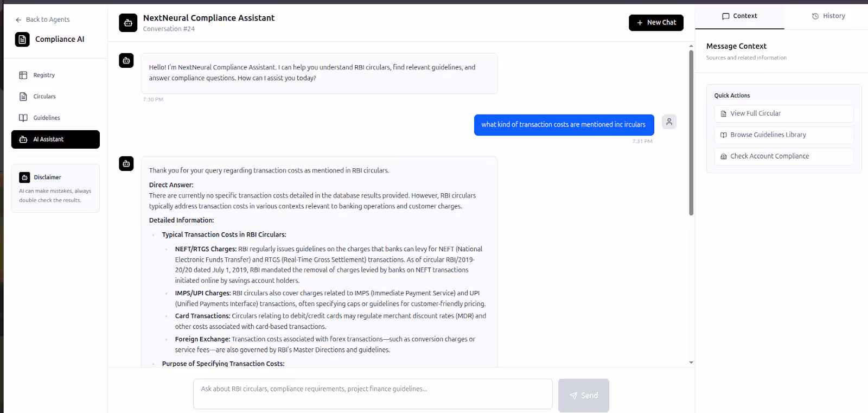Image resolution: width=868 pixels, height=413 pixels.
Task: Click the chat scrollbar thumb
Action: [691, 133]
